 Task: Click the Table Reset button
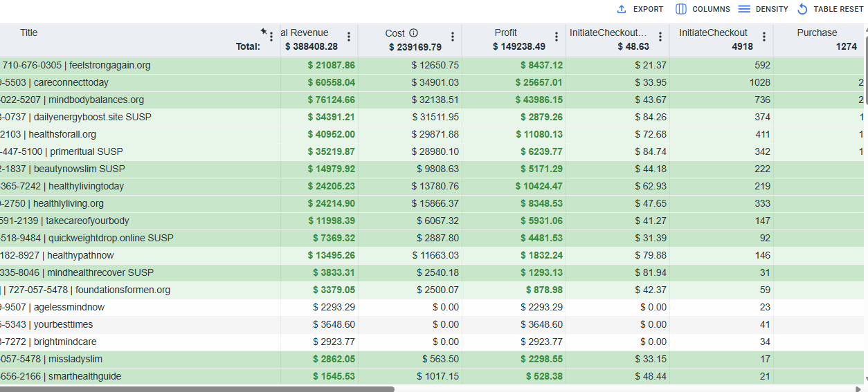click(x=830, y=9)
